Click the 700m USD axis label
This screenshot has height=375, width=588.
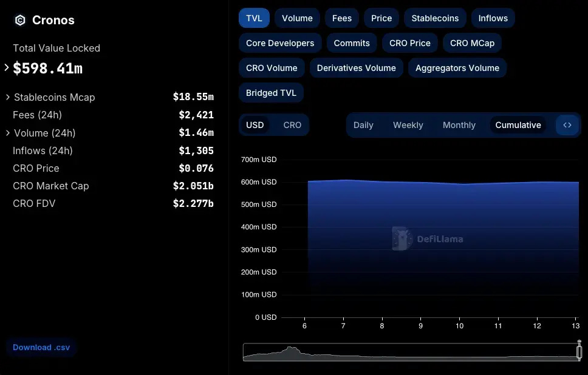258,160
